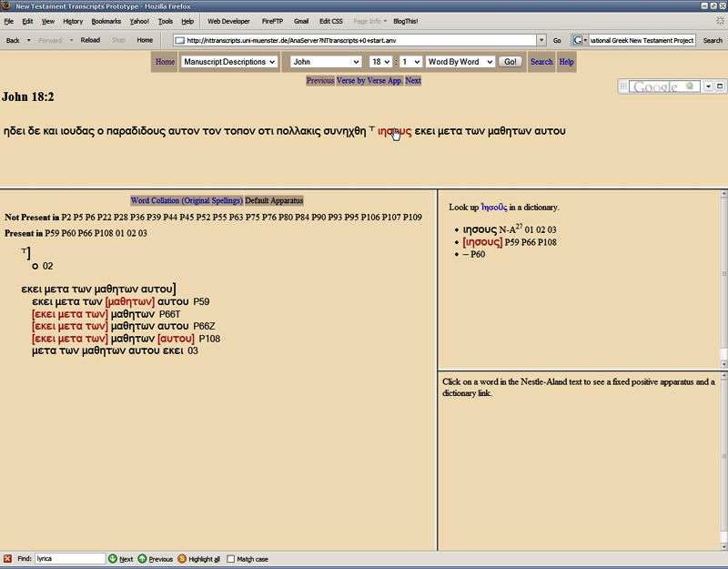Click the green Find Previous arrow icon
The image size is (728, 569).
click(x=142, y=559)
